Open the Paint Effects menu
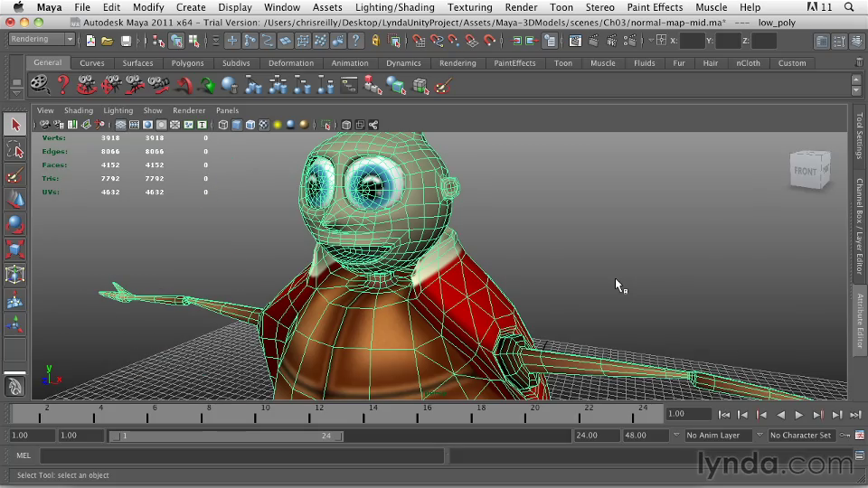868x488 pixels. click(655, 7)
